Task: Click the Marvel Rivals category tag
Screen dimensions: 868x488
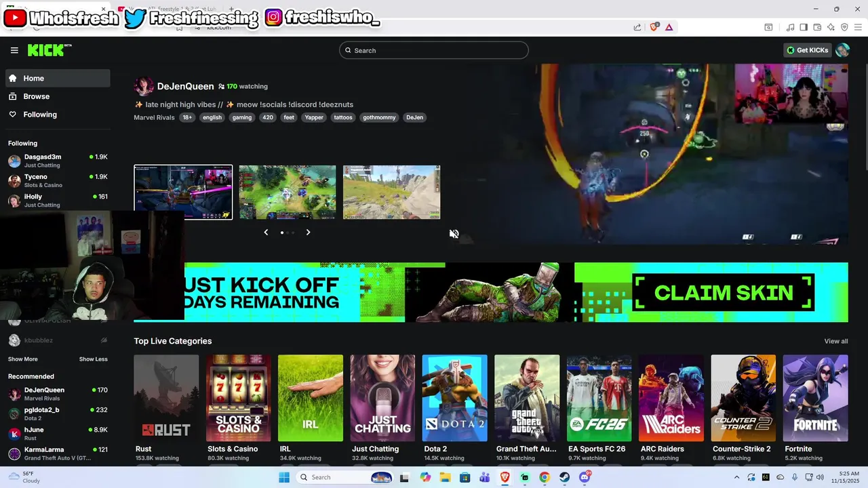Action: (154, 117)
